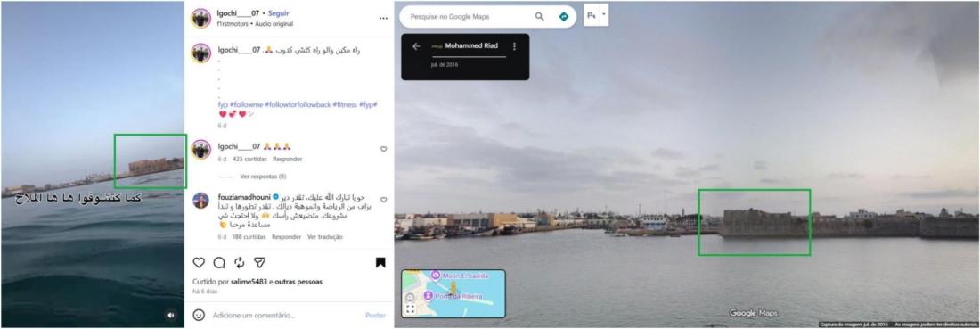Viewport: 980px width, 329px height.
Task: Go back with arrow in Mohammed Riad panel
Action: 416,46
